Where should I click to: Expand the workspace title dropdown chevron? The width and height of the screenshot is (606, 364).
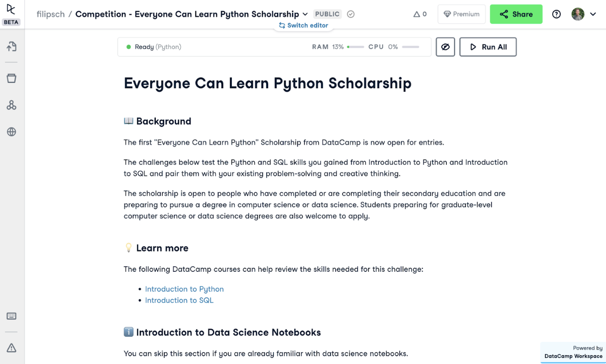coord(305,14)
